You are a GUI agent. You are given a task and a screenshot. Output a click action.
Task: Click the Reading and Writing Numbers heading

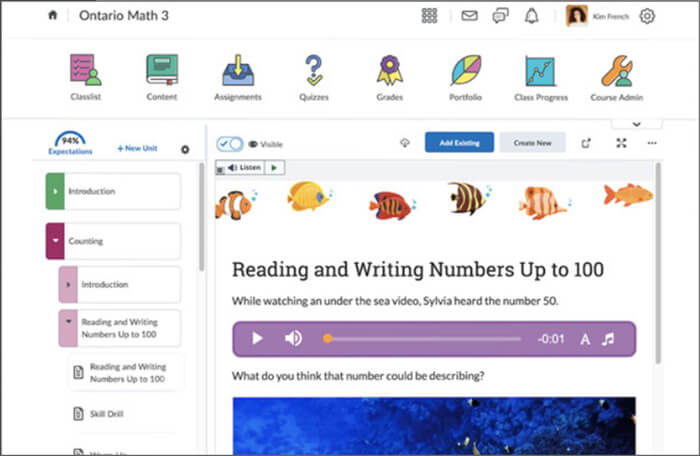(418, 269)
